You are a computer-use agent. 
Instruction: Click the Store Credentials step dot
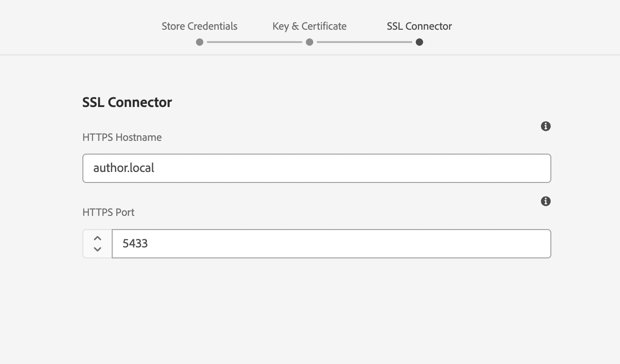pos(200,42)
